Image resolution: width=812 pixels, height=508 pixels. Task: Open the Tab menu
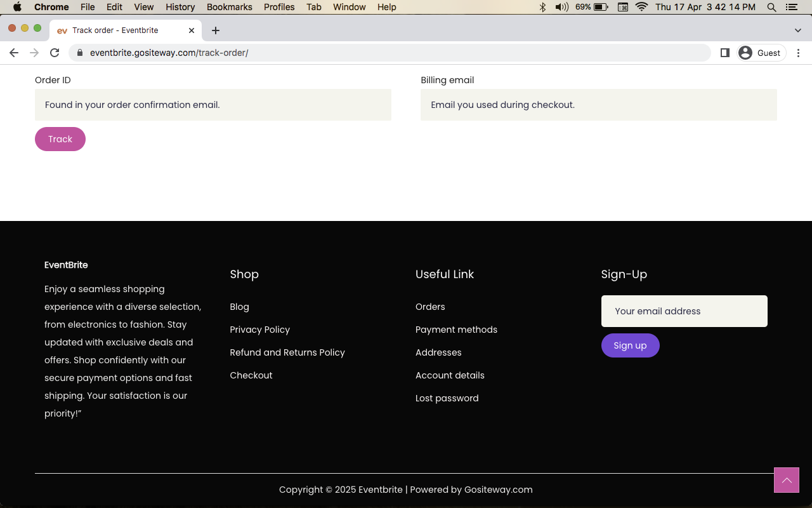pyautogui.click(x=313, y=7)
